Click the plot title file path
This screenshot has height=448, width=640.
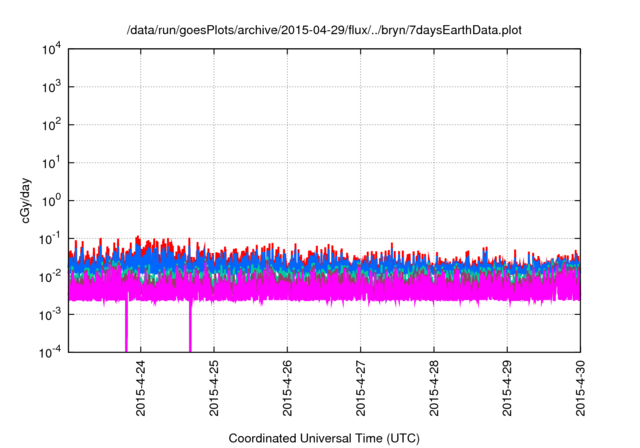(x=324, y=30)
